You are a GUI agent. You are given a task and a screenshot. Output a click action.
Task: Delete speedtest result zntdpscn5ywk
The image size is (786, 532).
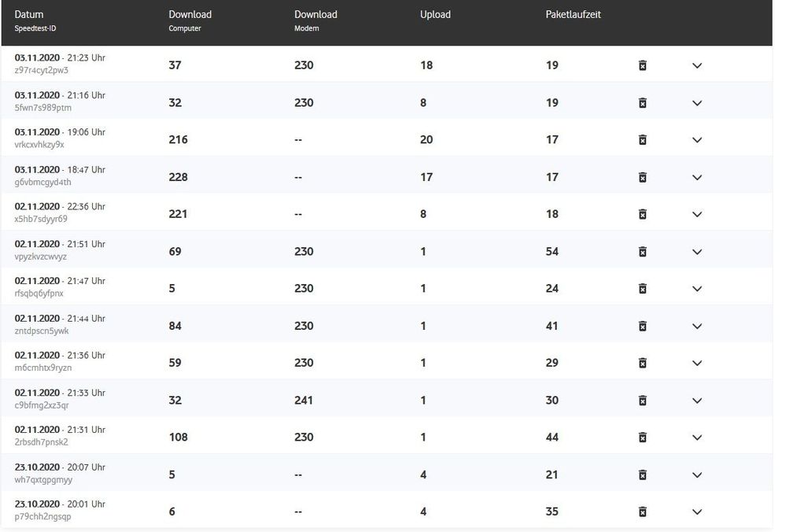coord(642,326)
